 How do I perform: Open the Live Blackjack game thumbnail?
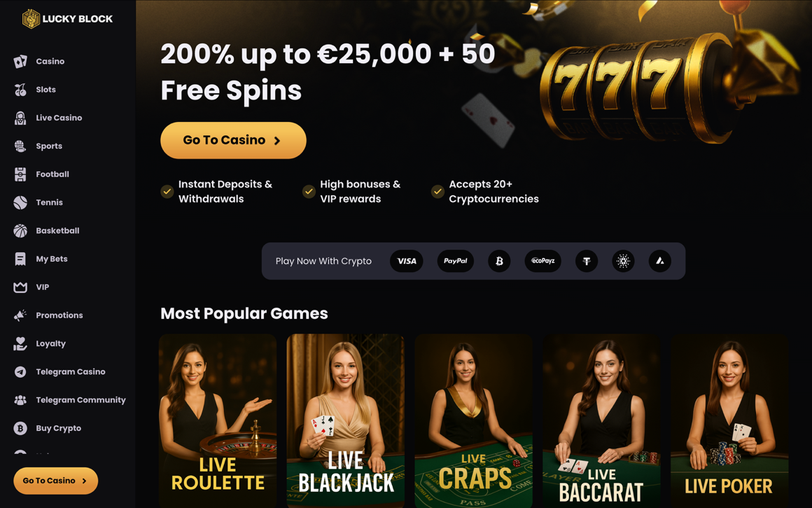pyautogui.click(x=345, y=421)
